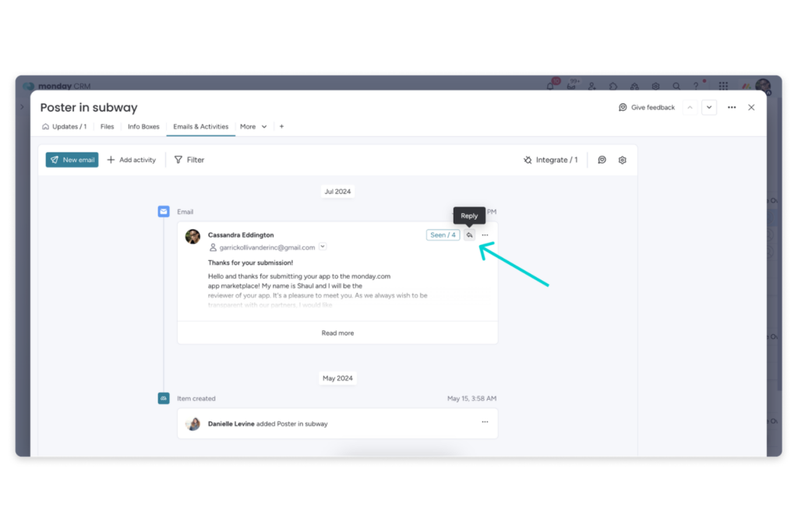The width and height of the screenshot is (798, 532).
Task: Click the monday CRM logo
Action: (x=57, y=86)
